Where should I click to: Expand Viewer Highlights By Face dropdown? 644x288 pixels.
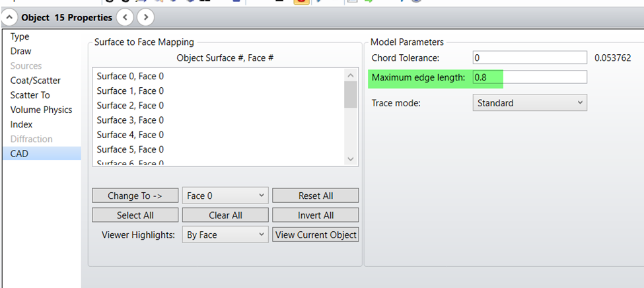225,234
